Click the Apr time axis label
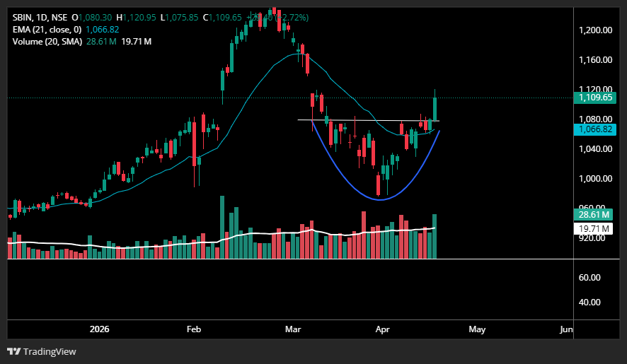627x364 pixels. tap(383, 329)
